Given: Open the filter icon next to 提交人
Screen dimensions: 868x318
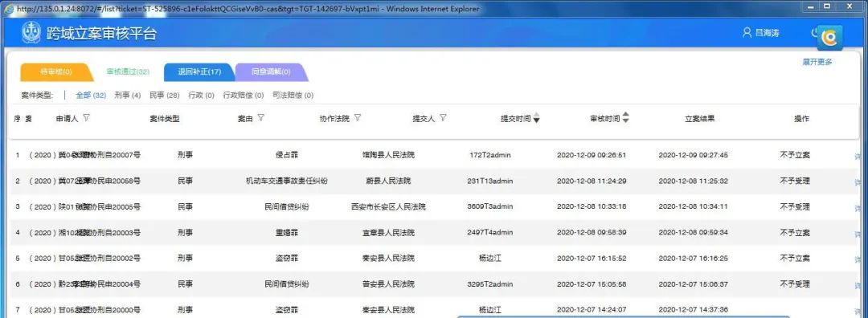Looking at the screenshot, I should tap(443, 118).
